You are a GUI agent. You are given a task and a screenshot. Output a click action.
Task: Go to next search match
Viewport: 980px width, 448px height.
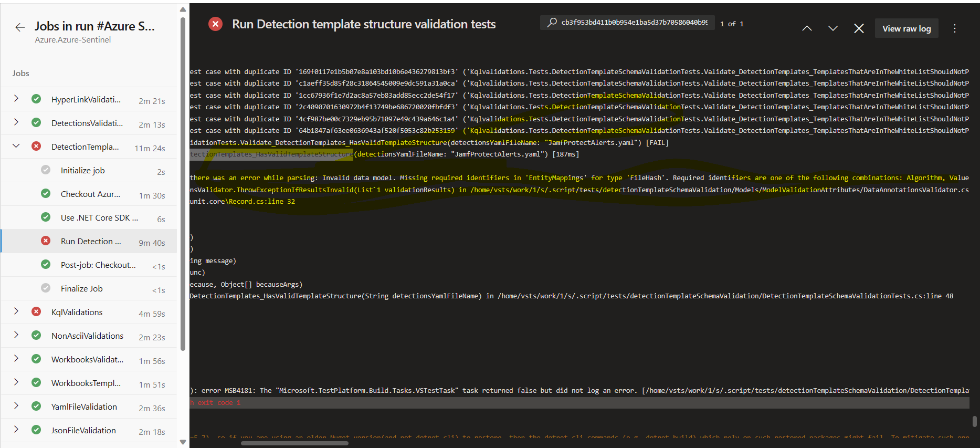[x=833, y=28]
